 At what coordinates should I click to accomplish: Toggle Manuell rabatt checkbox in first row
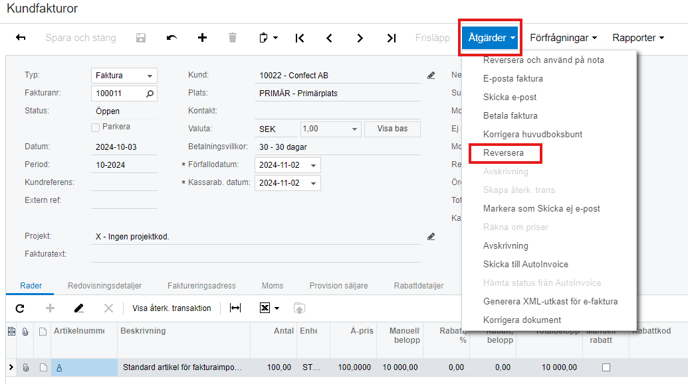606,367
